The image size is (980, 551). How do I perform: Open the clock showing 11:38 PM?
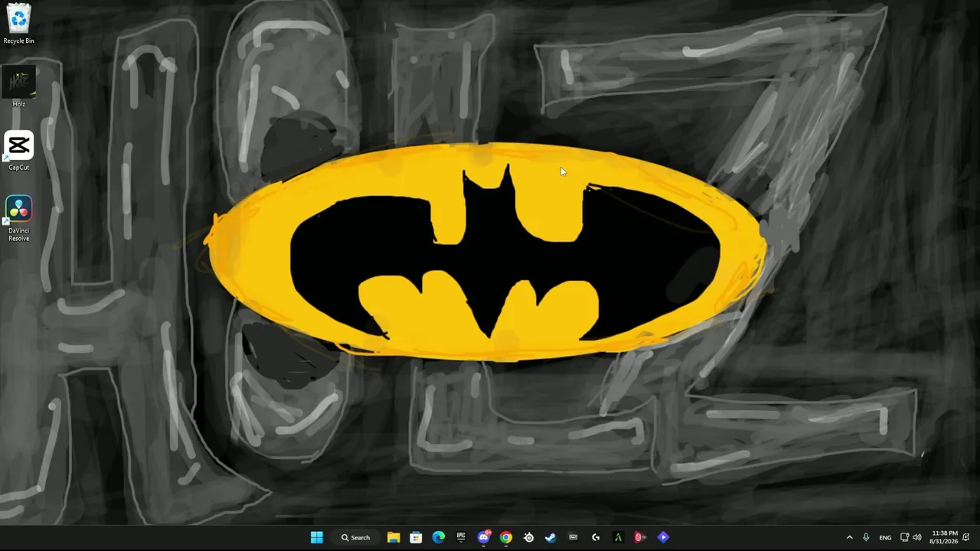point(944,537)
